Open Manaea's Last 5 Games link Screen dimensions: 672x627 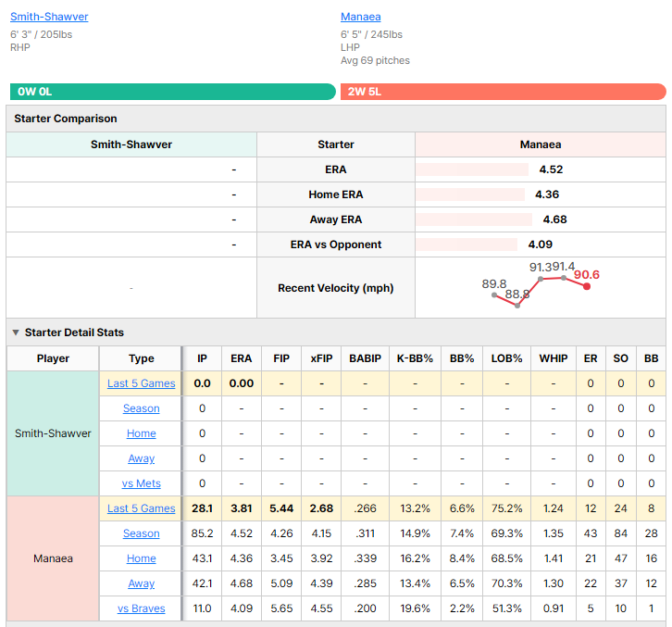[x=141, y=508]
